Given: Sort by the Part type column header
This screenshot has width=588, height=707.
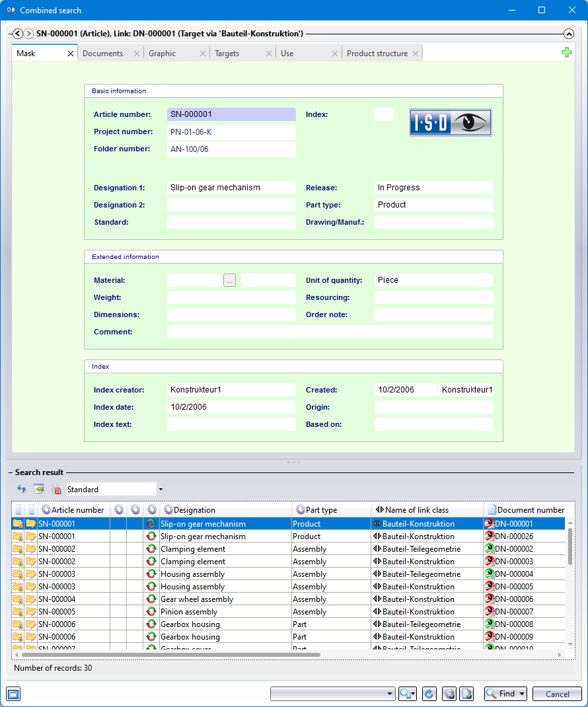Looking at the screenshot, I should 332,510.
